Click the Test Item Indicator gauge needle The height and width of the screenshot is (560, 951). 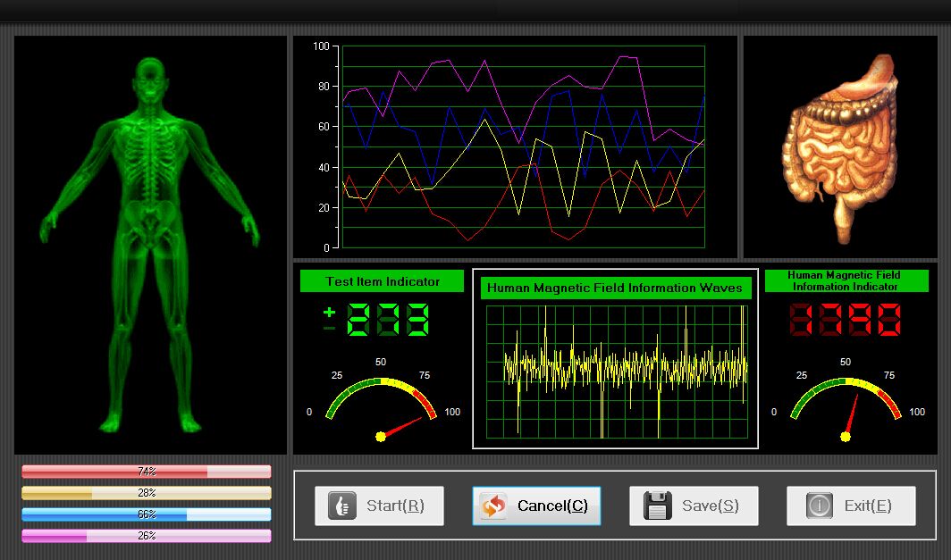click(401, 427)
